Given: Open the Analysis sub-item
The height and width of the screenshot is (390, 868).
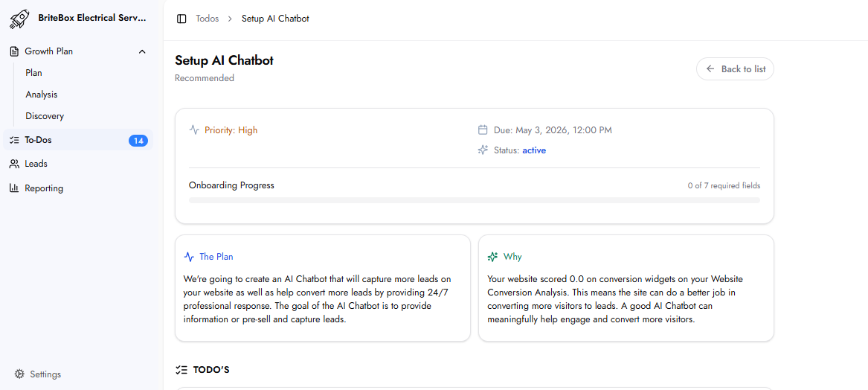Looking at the screenshot, I should tap(41, 95).
